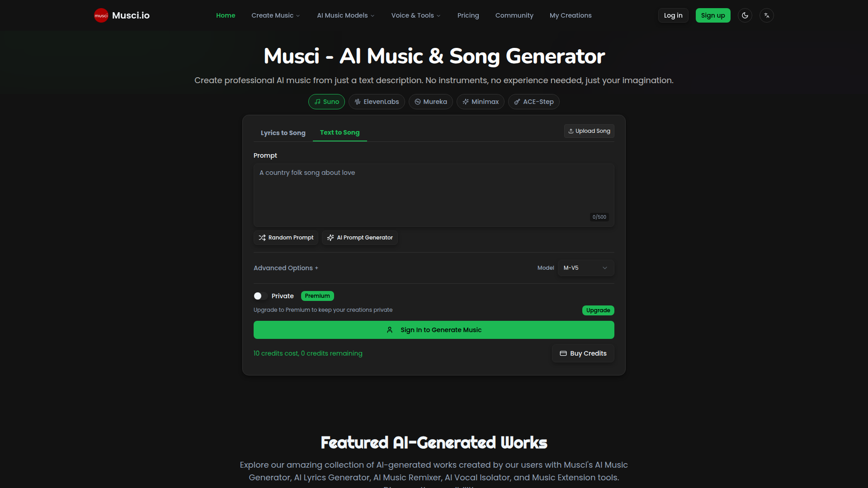Image resolution: width=868 pixels, height=488 pixels.
Task: Choose the ElevenLabs model chip
Action: click(x=377, y=102)
